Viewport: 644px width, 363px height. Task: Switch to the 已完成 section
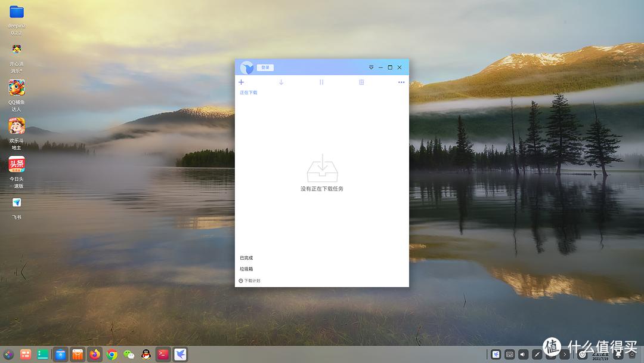[x=246, y=257]
